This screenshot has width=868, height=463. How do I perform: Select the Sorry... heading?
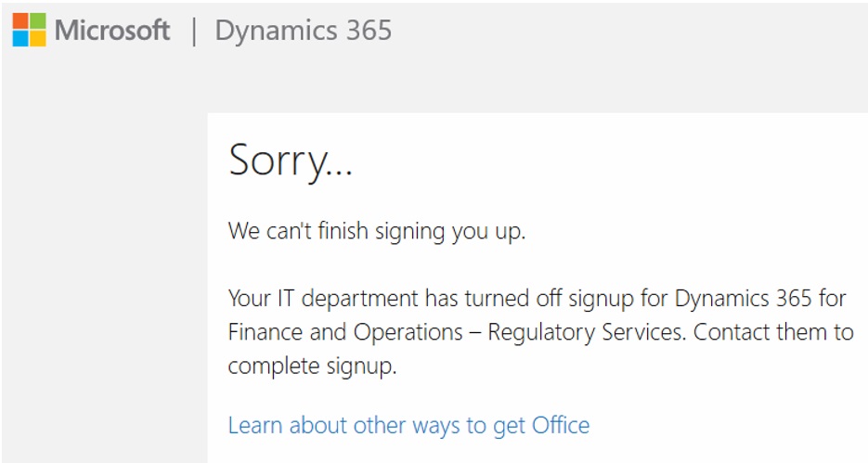coord(290,161)
